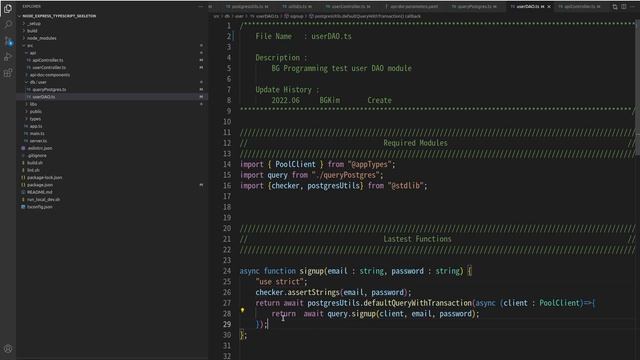
Task: Expand the build folder
Action: point(32,31)
